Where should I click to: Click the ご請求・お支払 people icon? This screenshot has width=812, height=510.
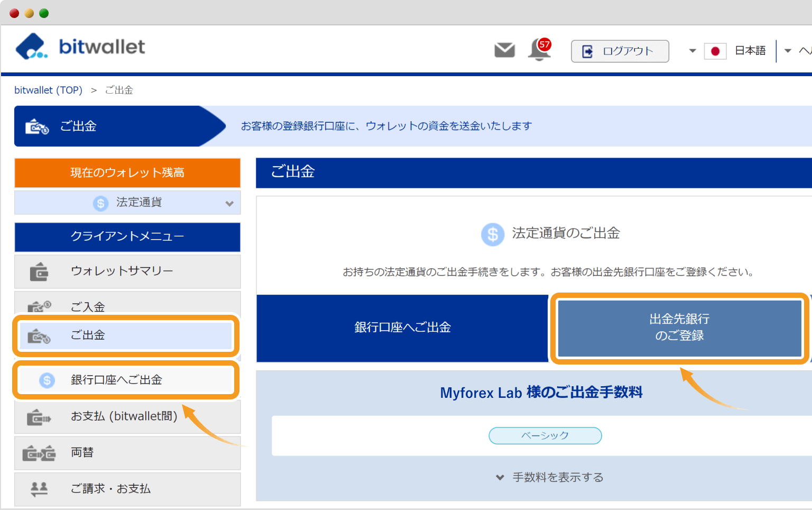click(39, 489)
